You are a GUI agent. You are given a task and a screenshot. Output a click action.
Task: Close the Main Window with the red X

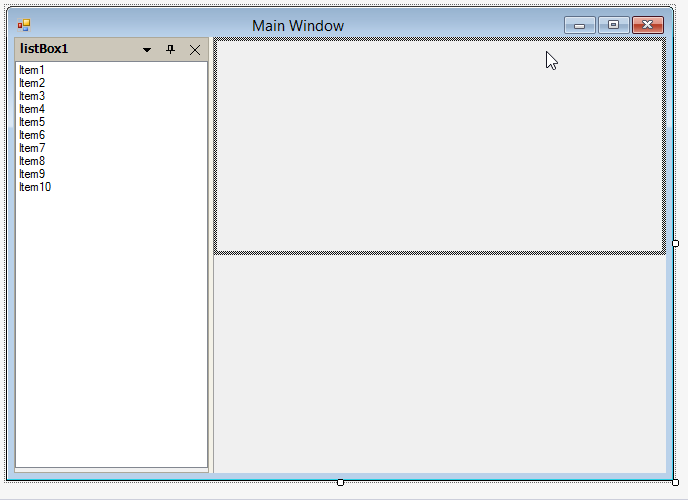pyautogui.click(x=648, y=26)
